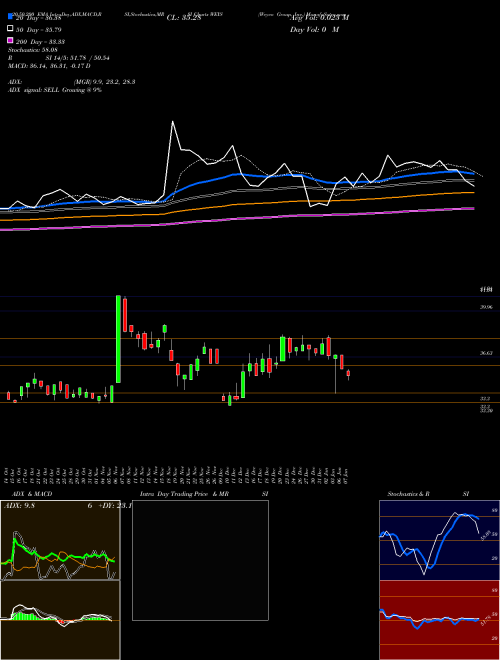Click the white price line spike peak
The image size is (500, 660).
(173, 122)
